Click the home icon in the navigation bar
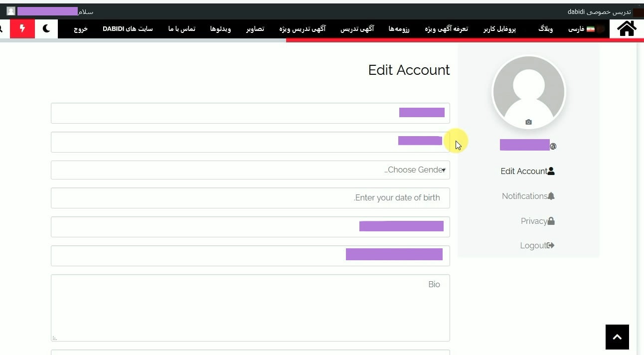The width and height of the screenshot is (644, 355). tap(627, 29)
